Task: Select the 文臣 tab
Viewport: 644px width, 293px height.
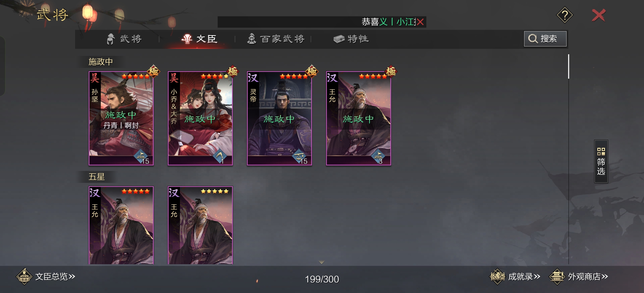Action: pyautogui.click(x=199, y=39)
